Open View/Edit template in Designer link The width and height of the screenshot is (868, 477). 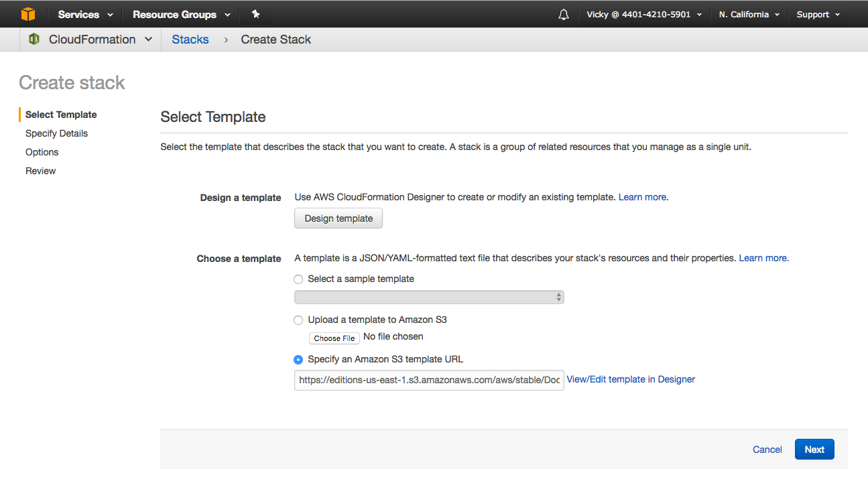(631, 379)
